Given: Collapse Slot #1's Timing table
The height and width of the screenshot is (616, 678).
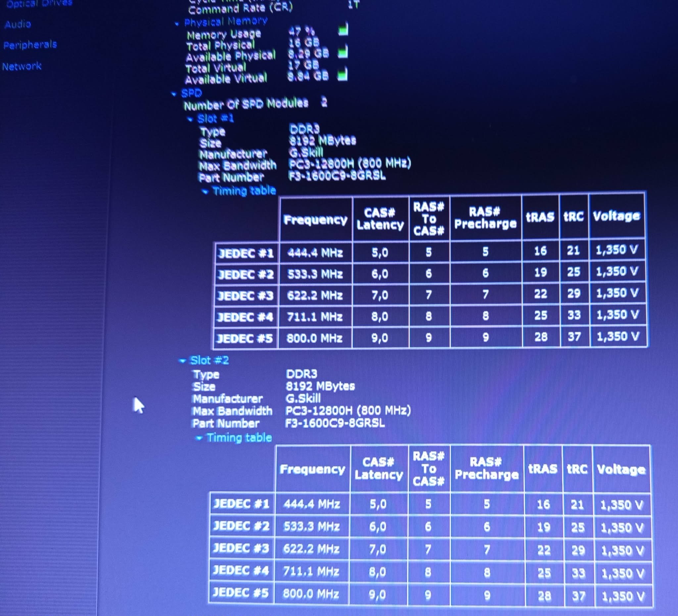Looking at the screenshot, I should pos(205,192).
